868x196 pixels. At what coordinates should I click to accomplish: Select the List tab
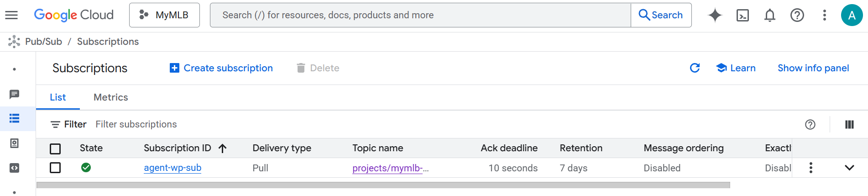[x=58, y=97]
